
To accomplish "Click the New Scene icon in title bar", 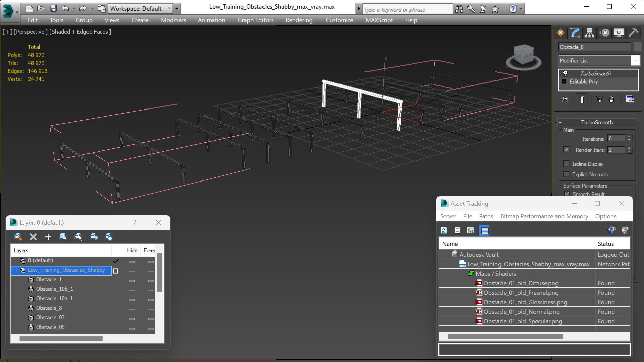I will tap(29, 8).
